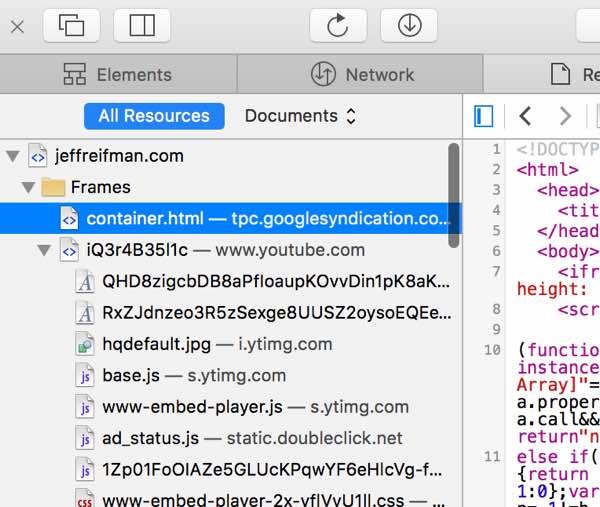Click the <html> tag on line 2
The height and width of the screenshot is (507, 600).
[547, 170]
